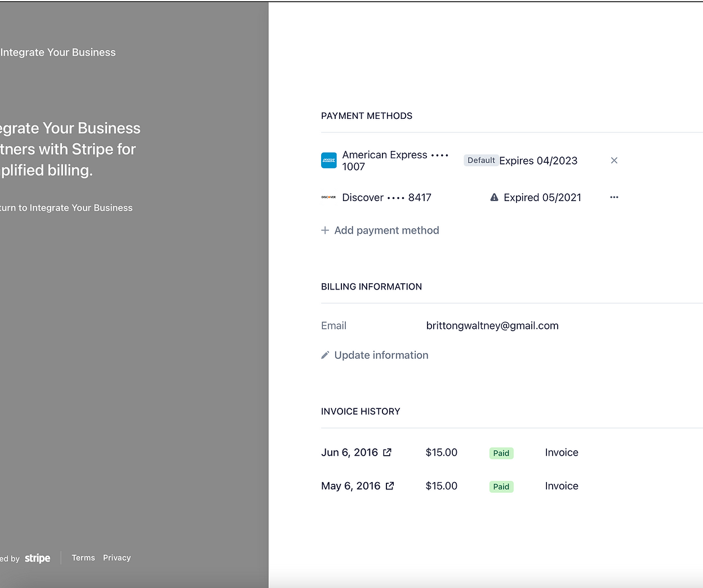Select the Discover •••• 8417 card text
This screenshot has width=703, height=588.
386,198
